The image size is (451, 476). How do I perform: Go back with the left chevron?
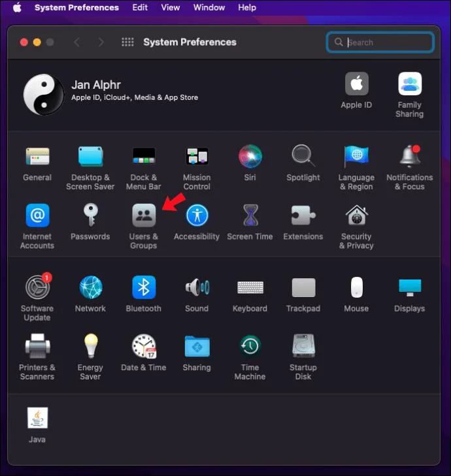coord(77,42)
